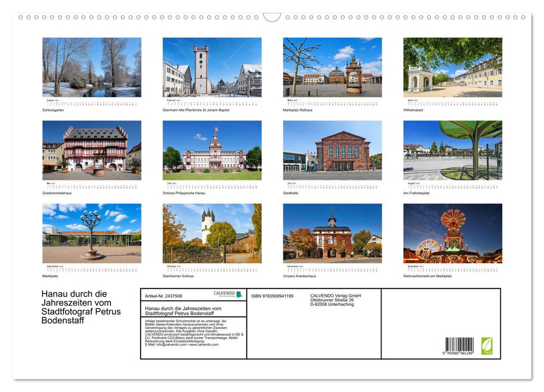Click the Stadthalle photo thumbnail

click(332, 150)
